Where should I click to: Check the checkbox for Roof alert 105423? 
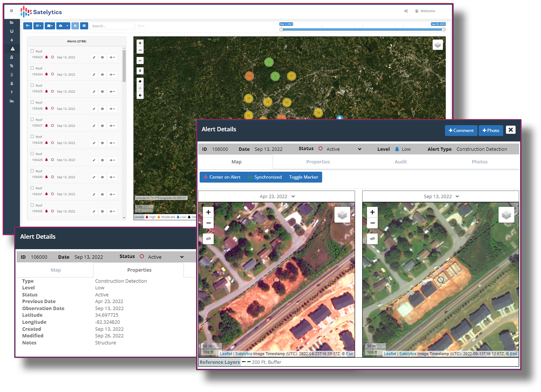(32, 51)
